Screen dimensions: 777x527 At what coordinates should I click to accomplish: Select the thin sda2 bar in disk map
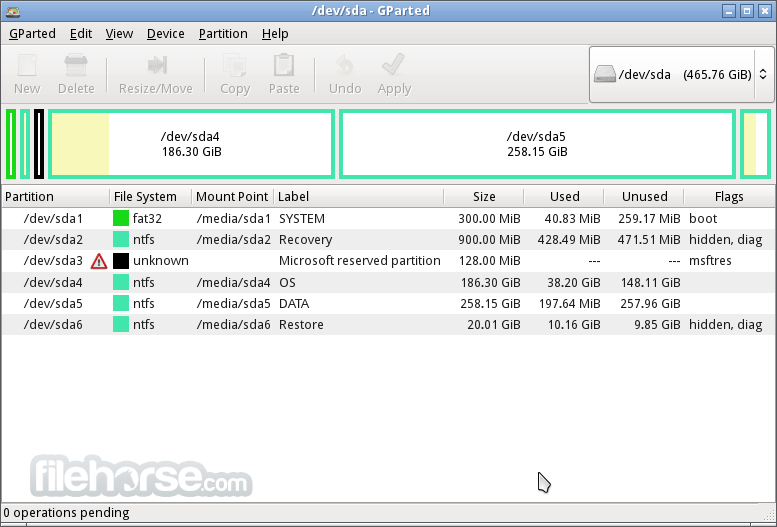tap(25, 144)
